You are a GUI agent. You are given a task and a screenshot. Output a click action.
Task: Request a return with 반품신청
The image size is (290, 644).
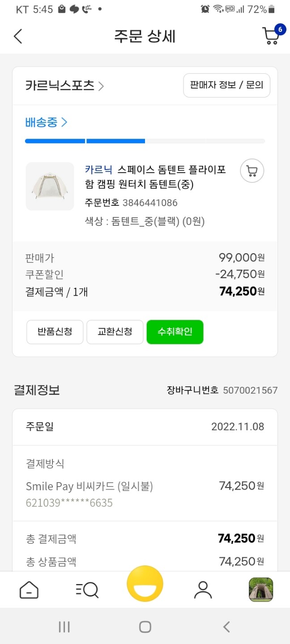(x=55, y=332)
